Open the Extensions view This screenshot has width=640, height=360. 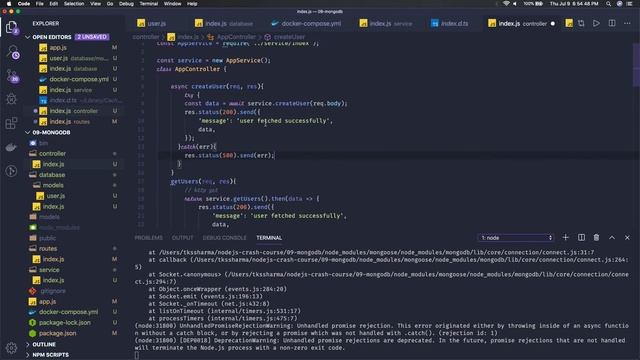tap(11, 123)
